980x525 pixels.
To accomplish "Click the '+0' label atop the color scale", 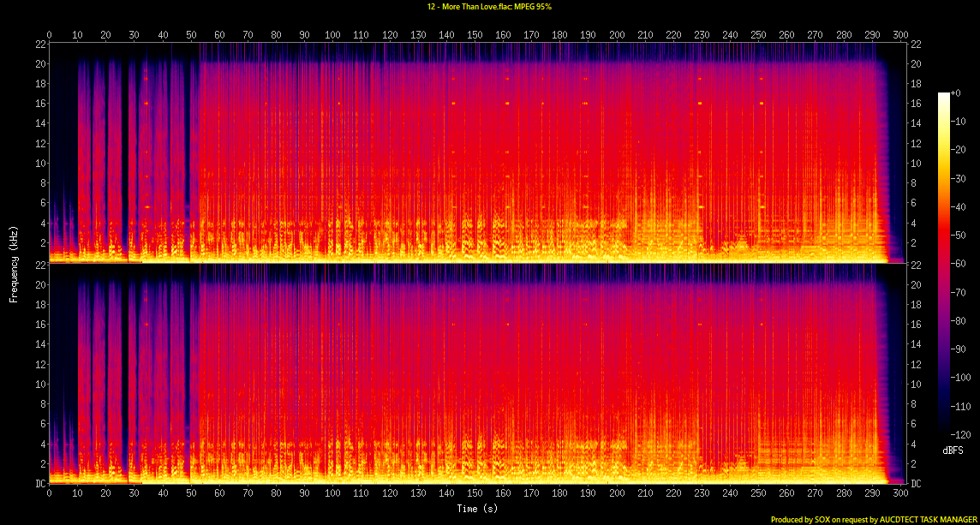I will (x=955, y=92).
